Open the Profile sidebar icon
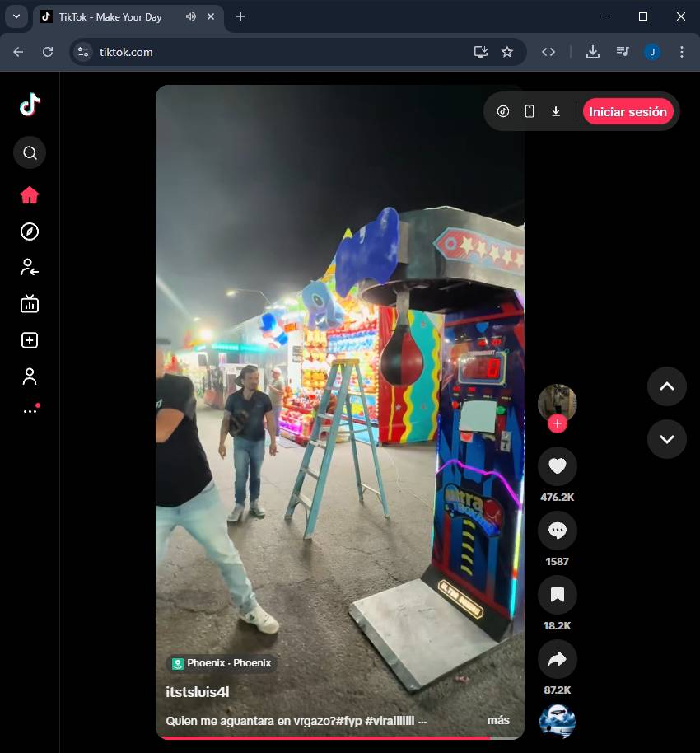 click(30, 376)
